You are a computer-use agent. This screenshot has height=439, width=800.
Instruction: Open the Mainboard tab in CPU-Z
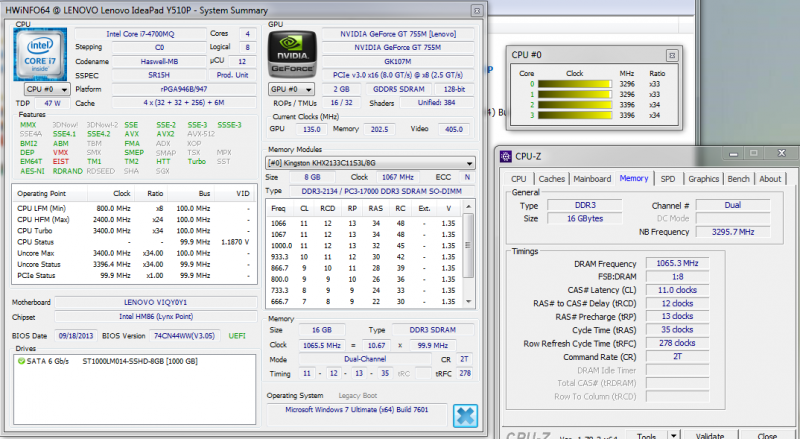coord(592,179)
